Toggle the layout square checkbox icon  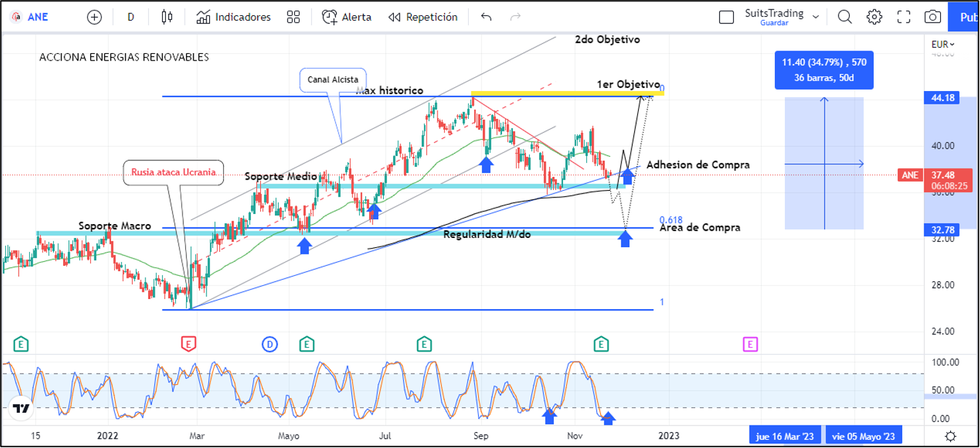[x=726, y=17]
